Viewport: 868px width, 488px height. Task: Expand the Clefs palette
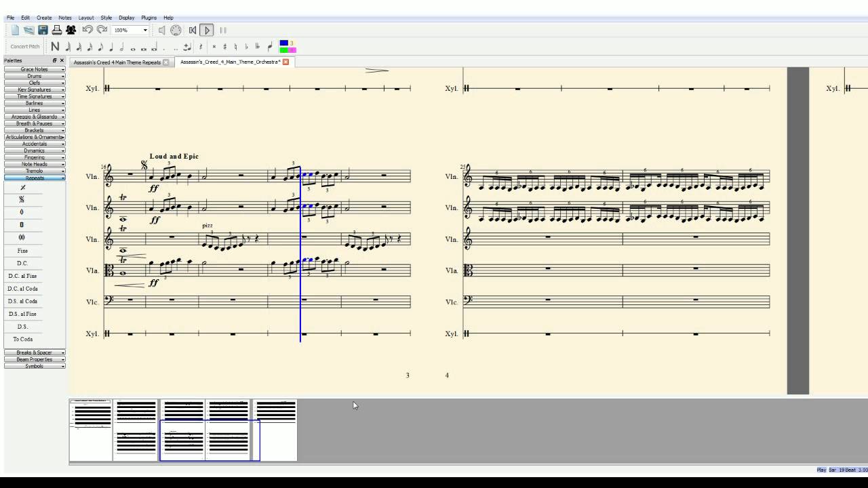coord(35,83)
